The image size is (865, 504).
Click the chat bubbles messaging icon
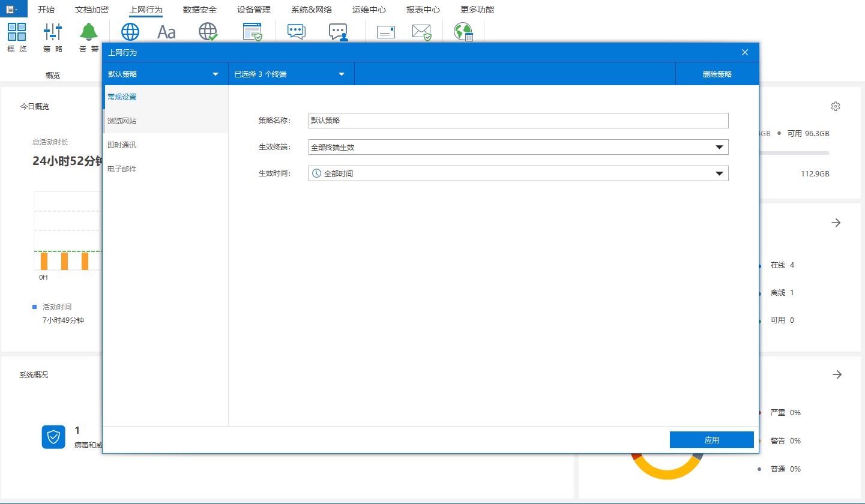coord(297,32)
